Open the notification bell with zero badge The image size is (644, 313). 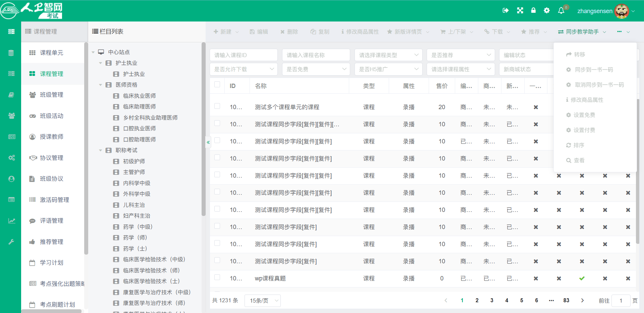tap(561, 10)
